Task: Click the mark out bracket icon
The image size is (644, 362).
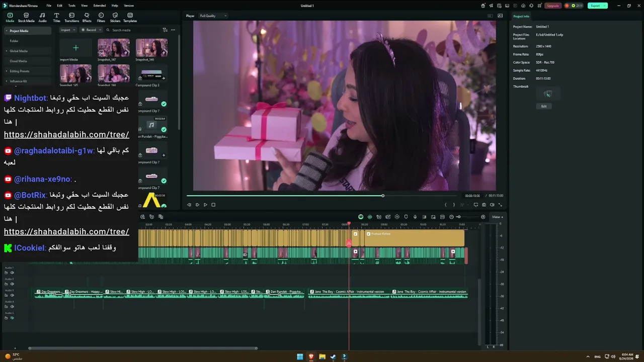Action: coord(454,205)
